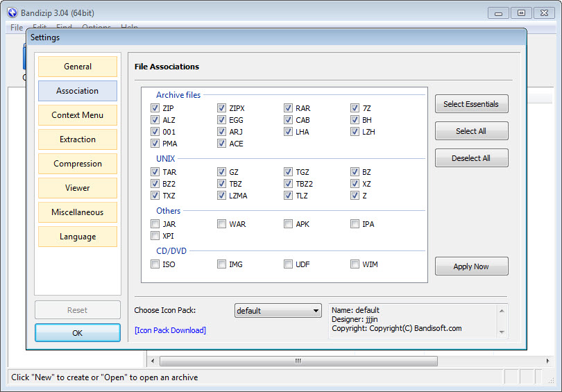This screenshot has height=392, width=562.
Task: Open the General settings tab
Action: 78,67
